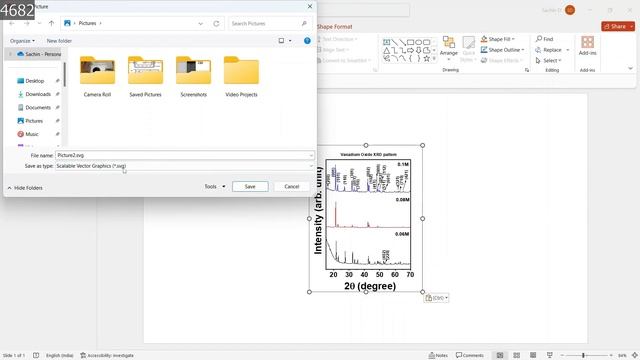Select the star shape in the shapes gallery
The image size is (640, 360).
pos(427,58)
